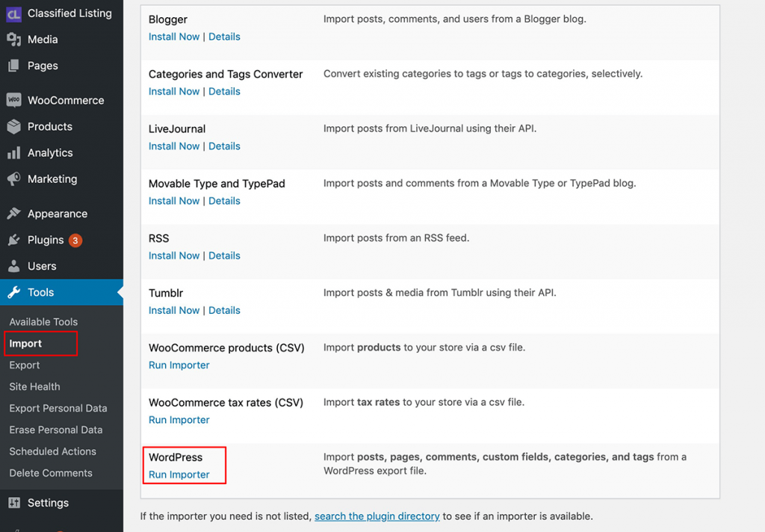View Details for Categories and Tags Converter
The width and height of the screenshot is (765, 532).
click(x=224, y=91)
